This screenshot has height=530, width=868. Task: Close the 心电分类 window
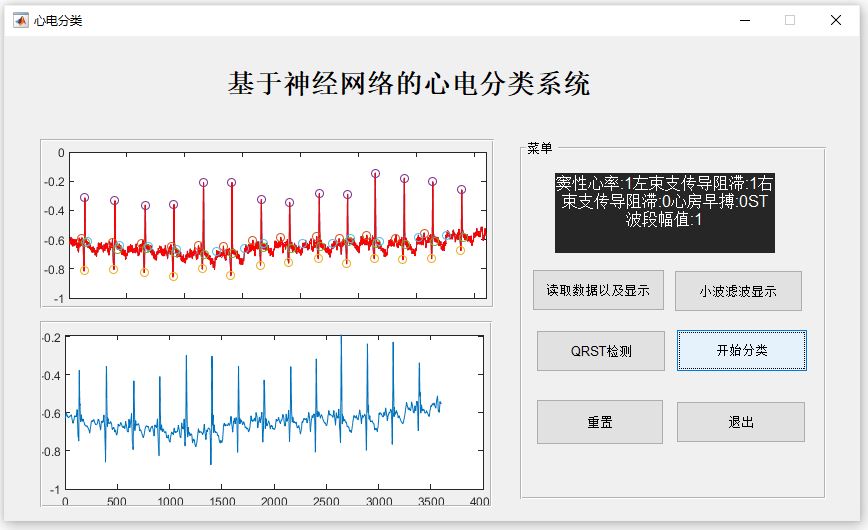pos(836,20)
